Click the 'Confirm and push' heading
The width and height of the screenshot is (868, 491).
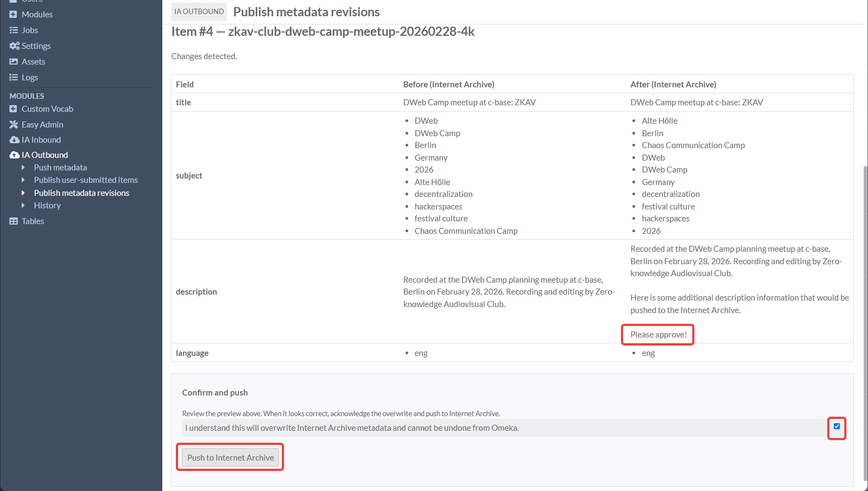tap(215, 393)
